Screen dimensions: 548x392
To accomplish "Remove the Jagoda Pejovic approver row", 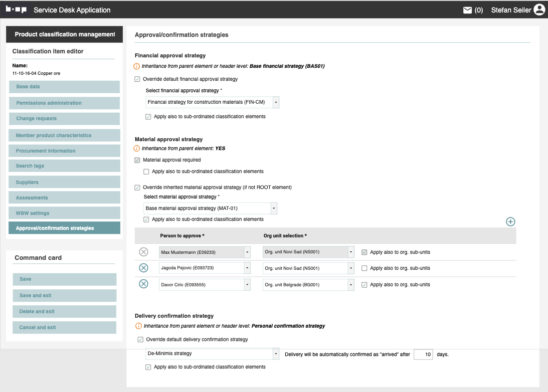I will coord(144,268).
